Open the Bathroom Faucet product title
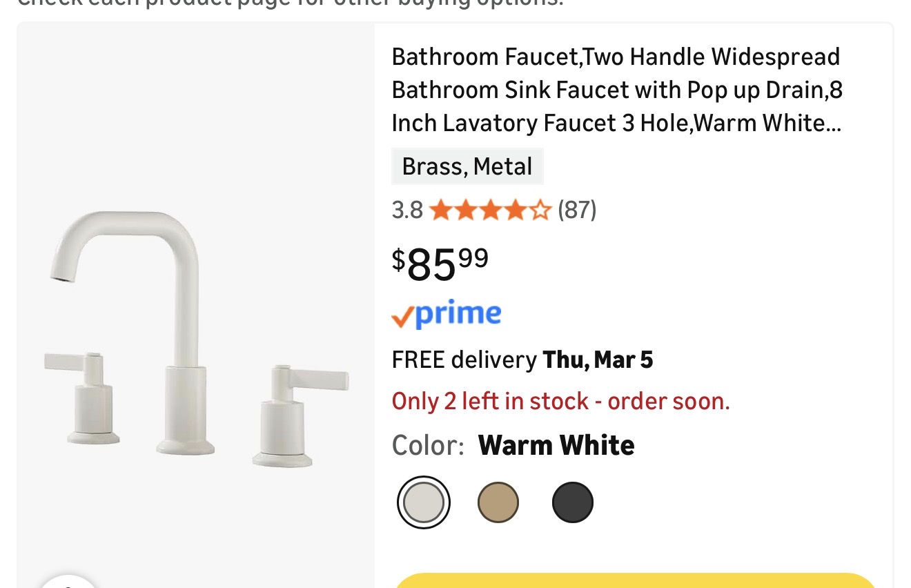The width and height of the screenshot is (911, 588). 616,90
